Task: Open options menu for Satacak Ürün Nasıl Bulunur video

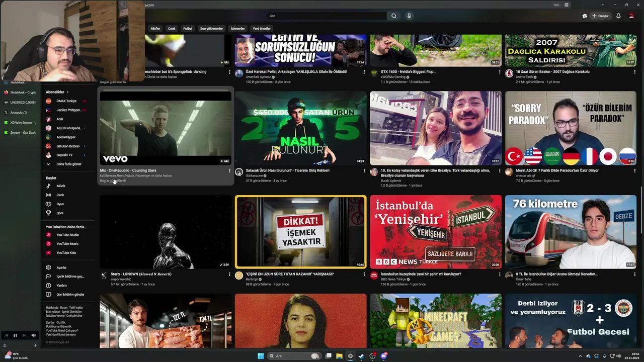Action: point(365,171)
